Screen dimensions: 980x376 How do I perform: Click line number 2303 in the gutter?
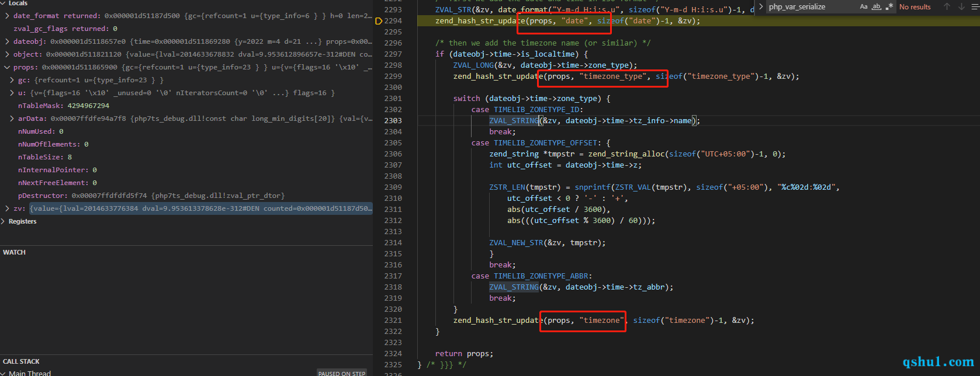[393, 121]
